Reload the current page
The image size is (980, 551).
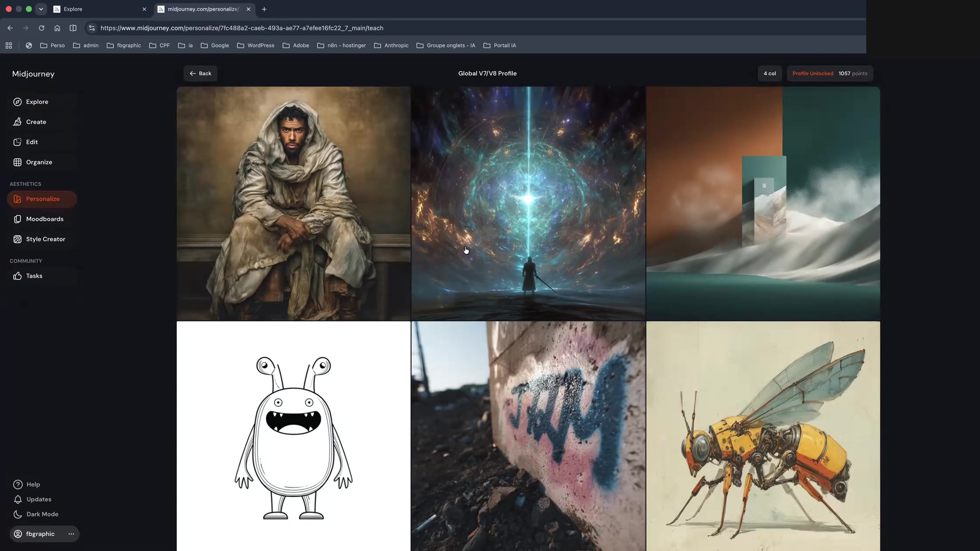coord(42,28)
